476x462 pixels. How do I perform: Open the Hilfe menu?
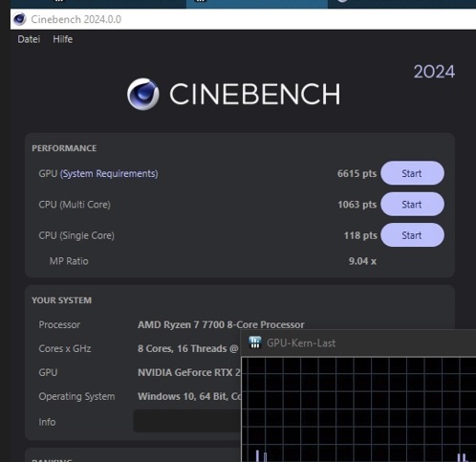tap(63, 39)
